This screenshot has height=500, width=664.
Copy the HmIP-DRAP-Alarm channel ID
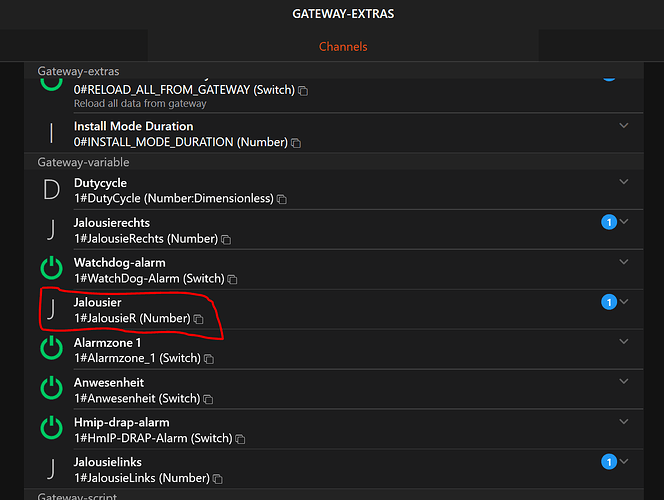pyautogui.click(x=241, y=439)
